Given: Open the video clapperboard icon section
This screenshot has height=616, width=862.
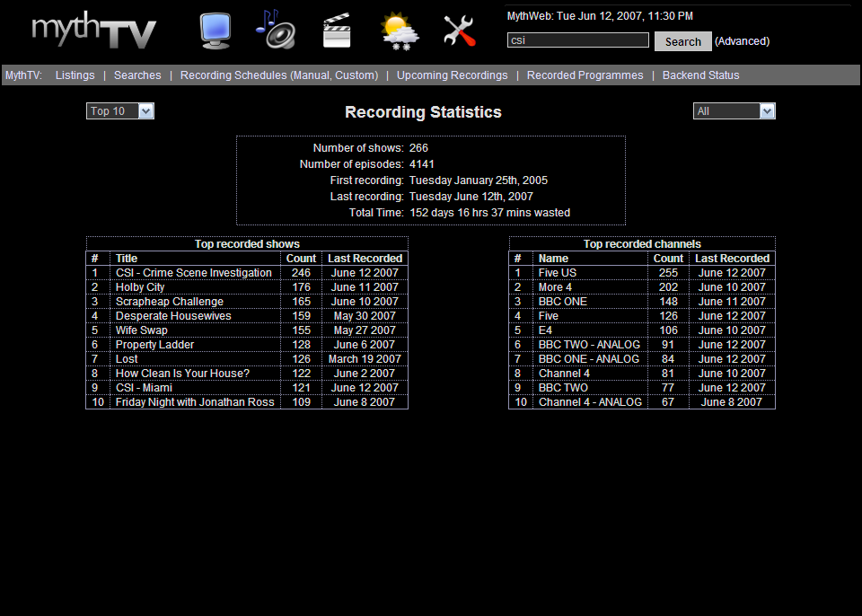Looking at the screenshot, I should click(337, 31).
